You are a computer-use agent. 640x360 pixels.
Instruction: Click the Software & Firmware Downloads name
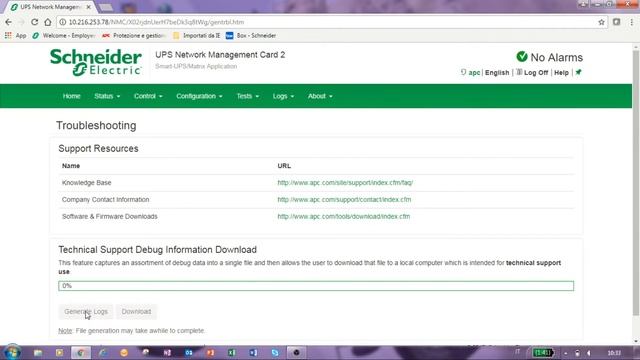coord(109,216)
